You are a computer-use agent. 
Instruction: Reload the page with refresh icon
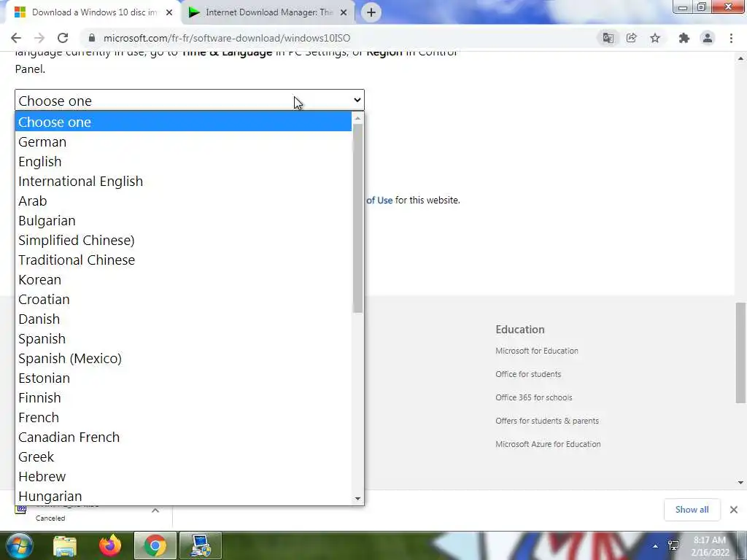click(x=63, y=38)
